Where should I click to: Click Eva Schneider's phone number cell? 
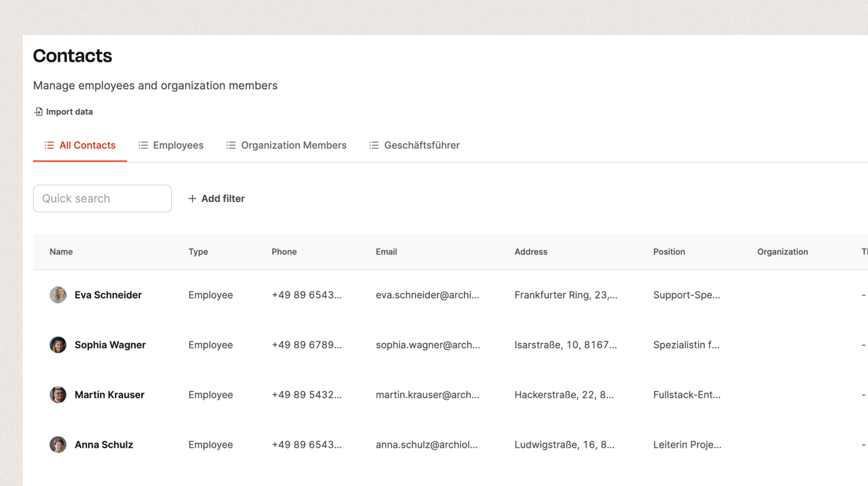coord(307,295)
